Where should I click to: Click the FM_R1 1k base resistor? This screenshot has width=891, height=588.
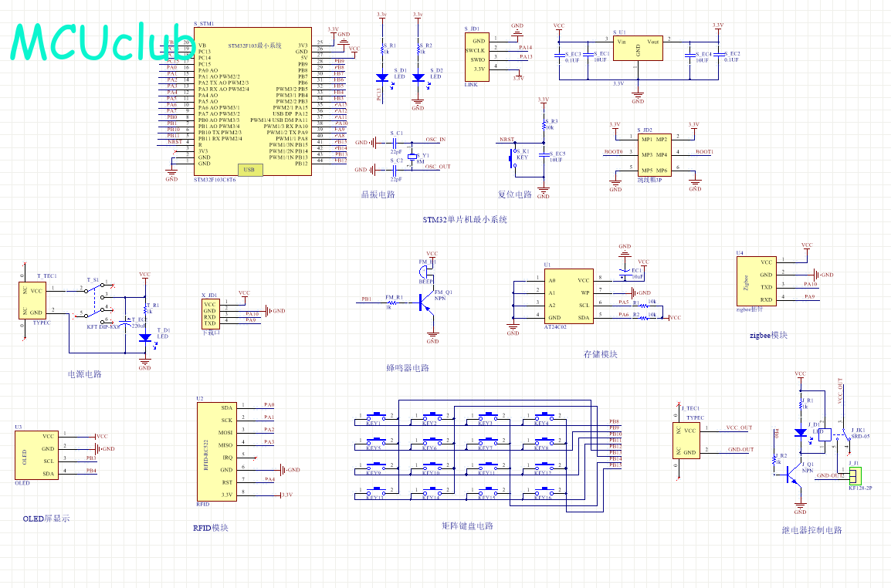(393, 302)
